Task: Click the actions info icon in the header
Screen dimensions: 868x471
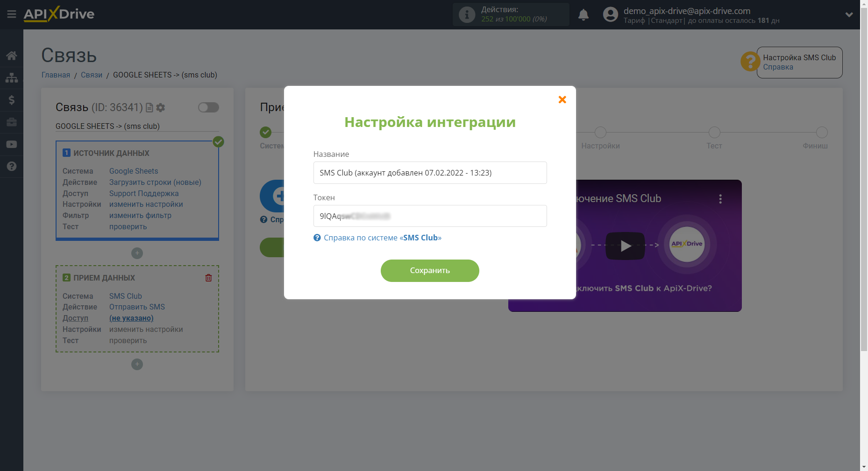Action: click(x=467, y=14)
